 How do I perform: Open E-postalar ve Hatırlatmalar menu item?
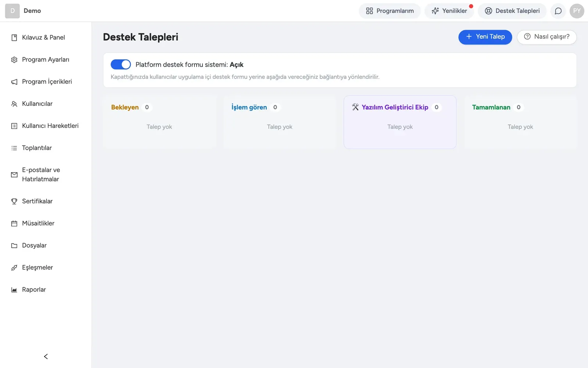(x=46, y=174)
